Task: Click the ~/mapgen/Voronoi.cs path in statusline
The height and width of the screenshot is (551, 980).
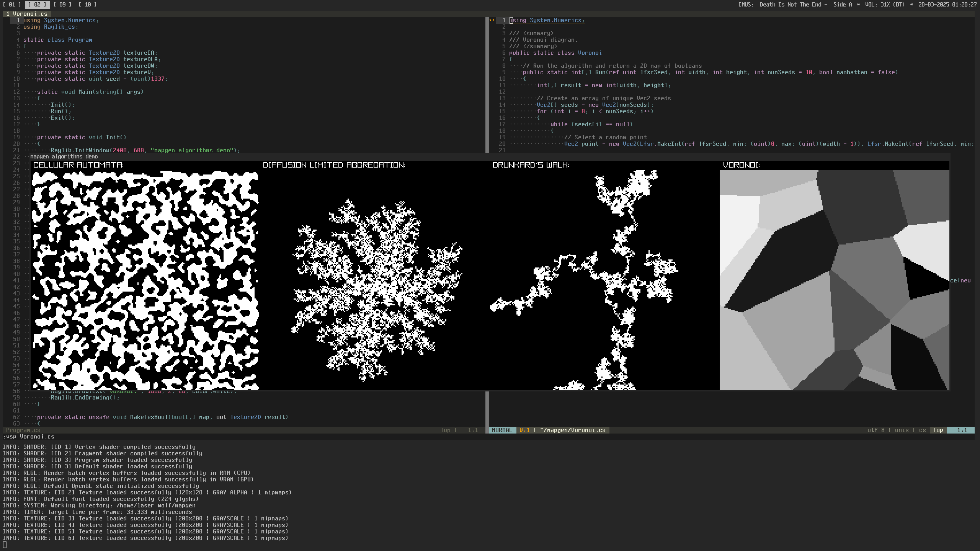Action: pyautogui.click(x=573, y=430)
